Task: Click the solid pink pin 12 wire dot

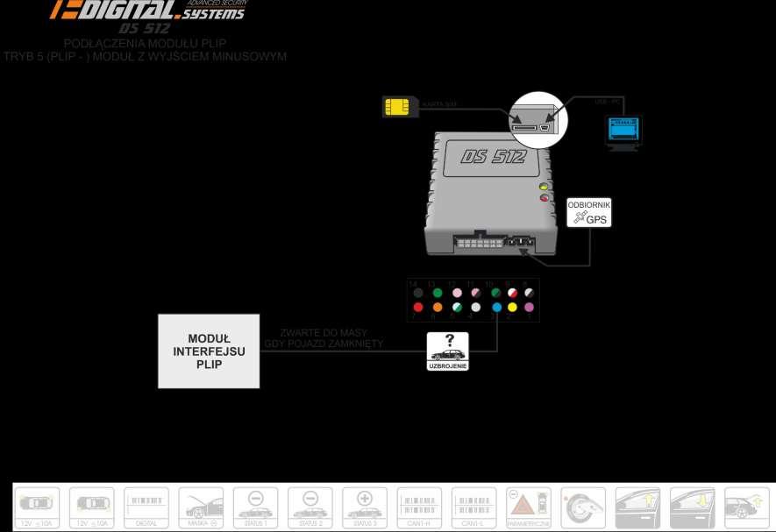Action: click(x=458, y=293)
